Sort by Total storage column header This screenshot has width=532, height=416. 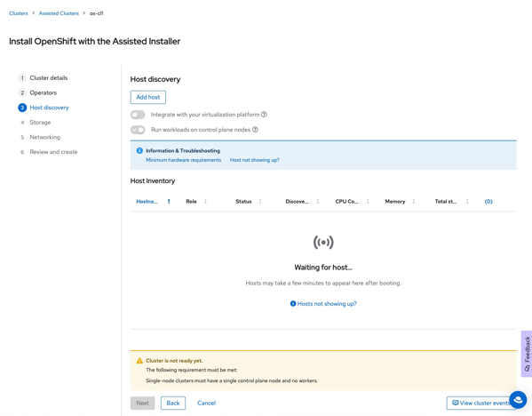446,202
